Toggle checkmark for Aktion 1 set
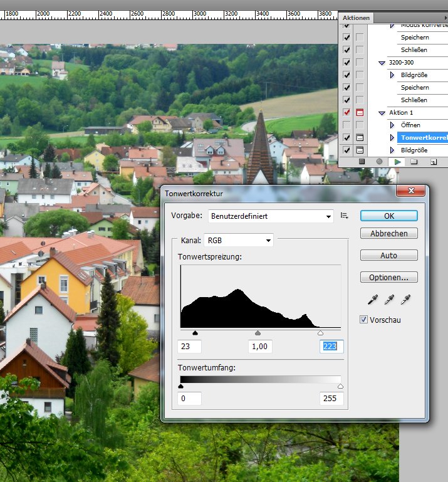This screenshot has width=448, height=482. [346, 112]
